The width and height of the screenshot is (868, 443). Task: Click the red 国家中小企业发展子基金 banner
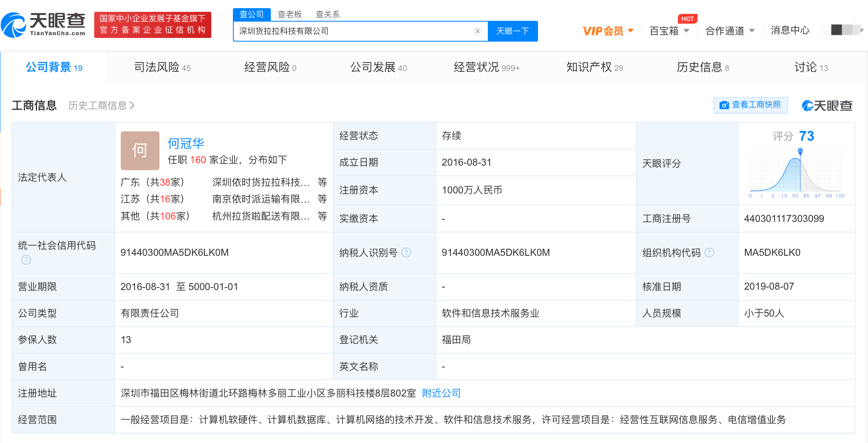click(x=153, y=25)
